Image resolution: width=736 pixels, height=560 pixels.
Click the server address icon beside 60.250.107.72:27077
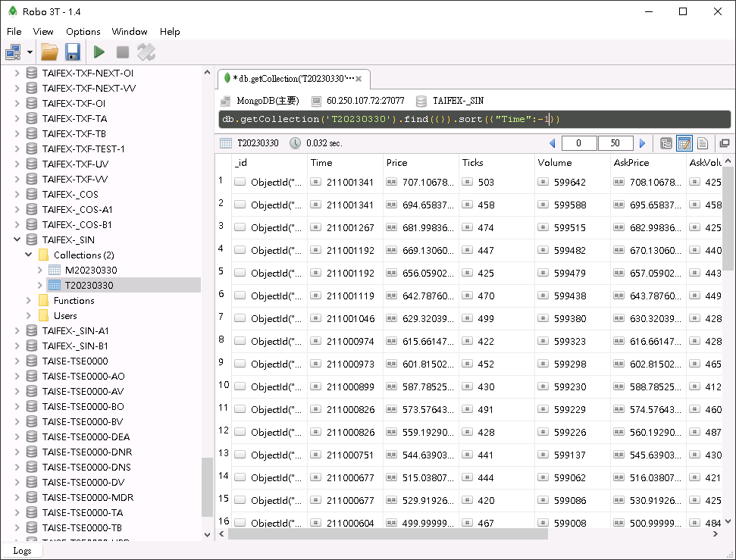pyautogui.click(x=316, y=101)
